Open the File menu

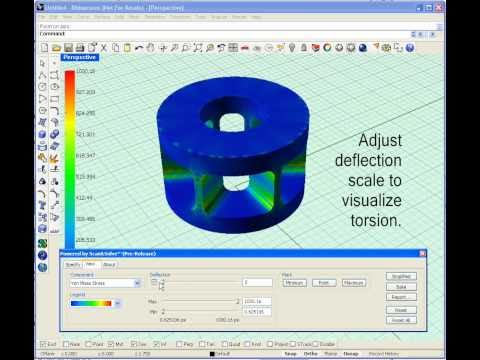coord(42,17)
